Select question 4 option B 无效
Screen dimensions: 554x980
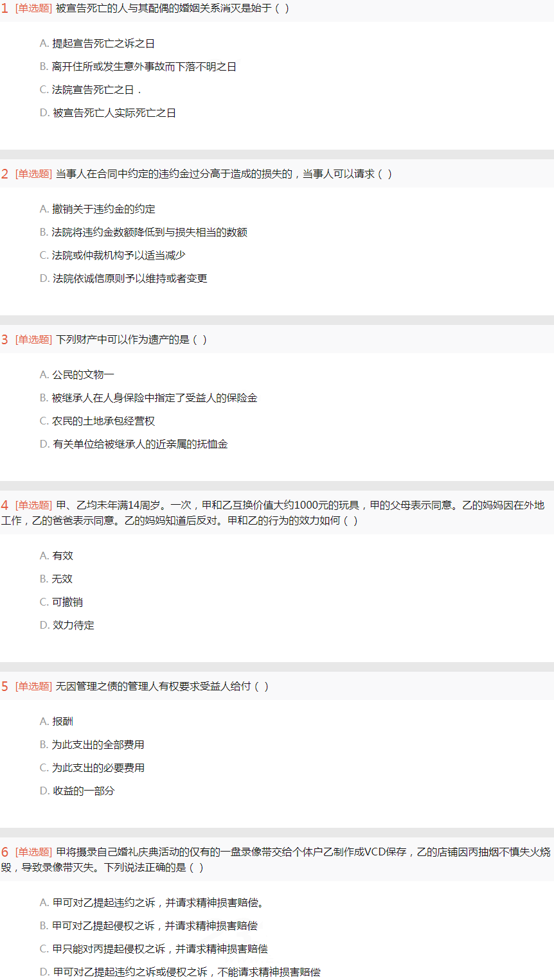click(57, 579)
